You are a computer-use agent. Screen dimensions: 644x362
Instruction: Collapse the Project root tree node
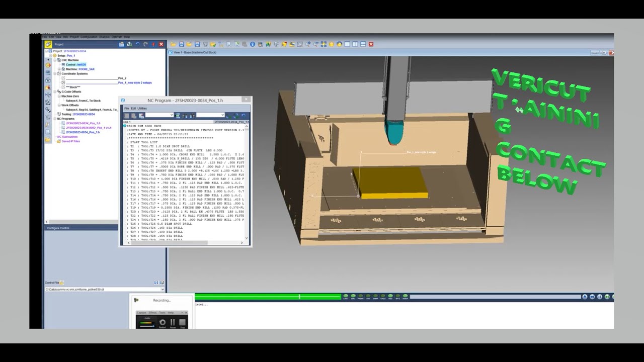click(47, 51)
